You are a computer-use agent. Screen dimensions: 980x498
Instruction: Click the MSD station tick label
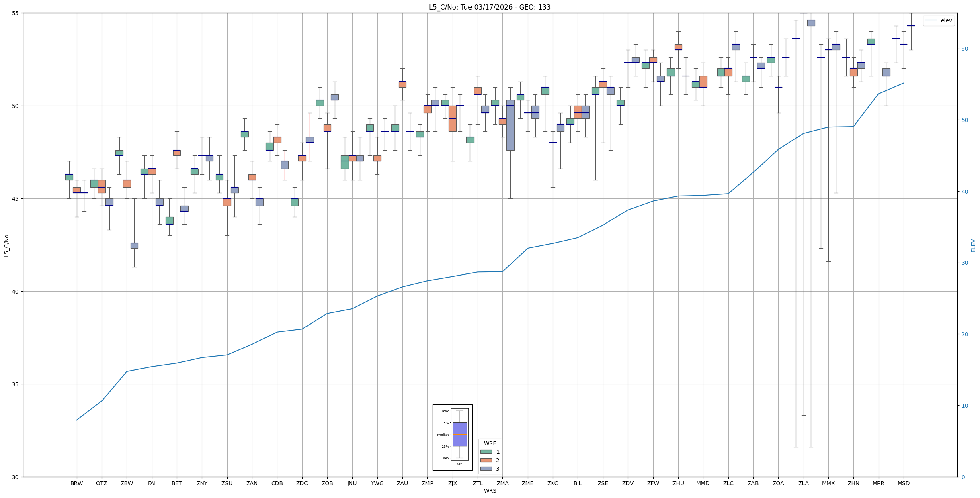903,483
